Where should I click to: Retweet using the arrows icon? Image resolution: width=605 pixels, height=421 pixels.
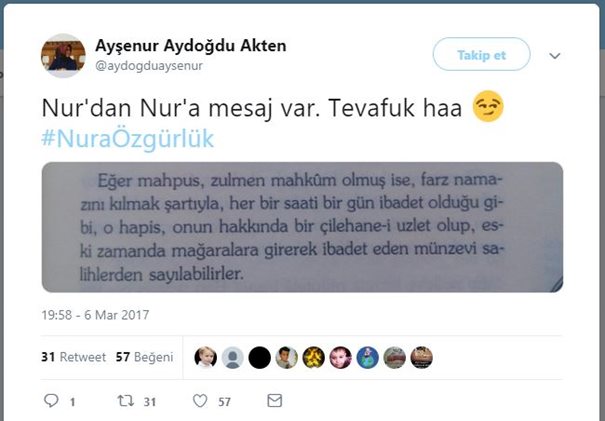click(125, 401)
